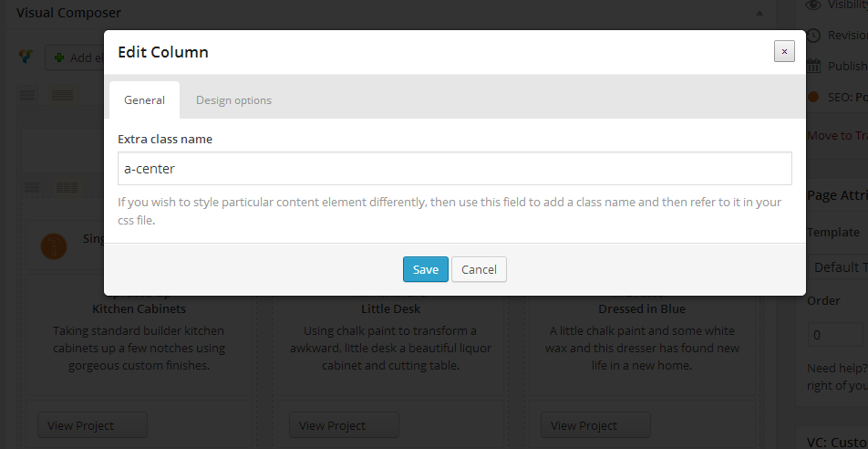Click the Publish calendar icon

point(814,66)
